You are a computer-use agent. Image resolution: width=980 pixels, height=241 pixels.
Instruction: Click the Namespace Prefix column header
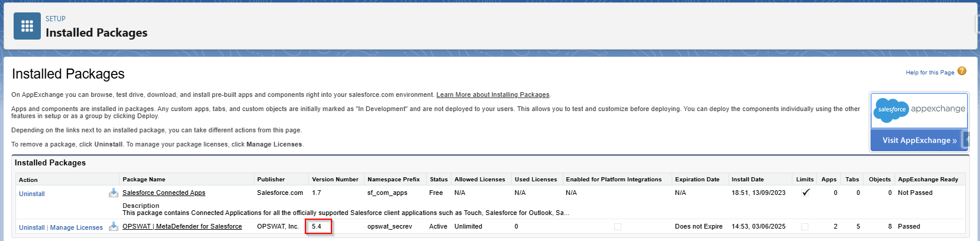coord(394,179)
